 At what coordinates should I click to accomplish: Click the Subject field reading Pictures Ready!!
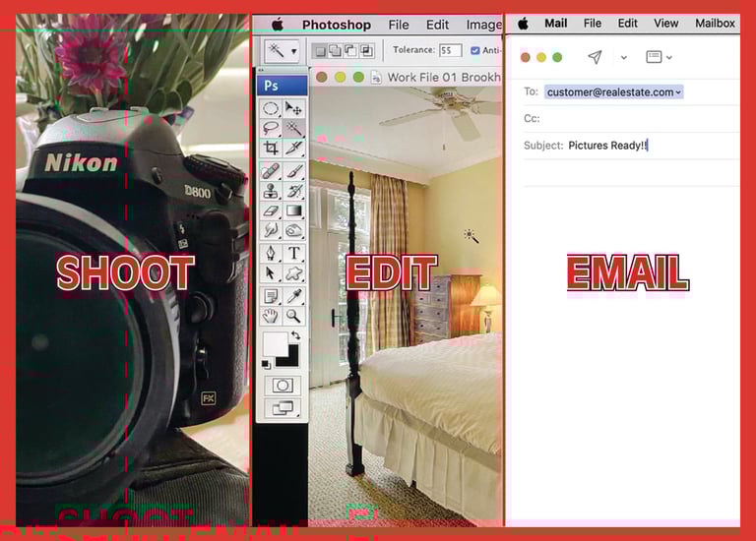[x=631, y=146]
